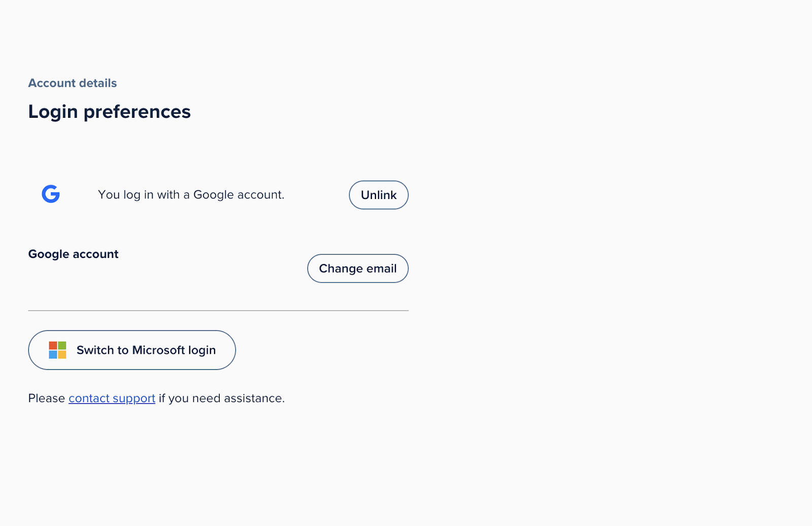Change the Google account email
The image size is (812, 526).
358,268
